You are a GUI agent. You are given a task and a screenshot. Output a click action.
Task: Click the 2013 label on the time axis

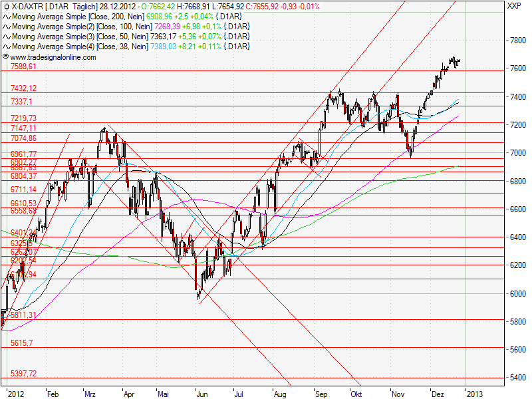[x=474, y=394]
